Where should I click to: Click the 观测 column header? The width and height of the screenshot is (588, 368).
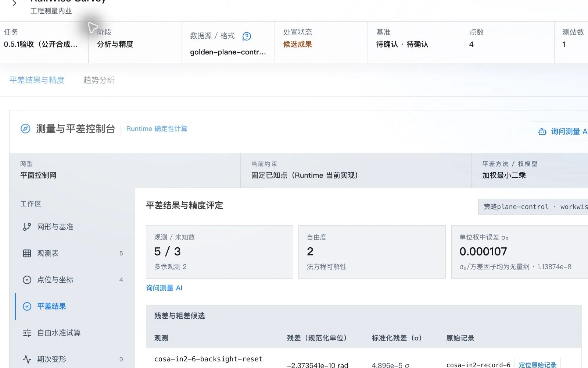tap(161, 338)
